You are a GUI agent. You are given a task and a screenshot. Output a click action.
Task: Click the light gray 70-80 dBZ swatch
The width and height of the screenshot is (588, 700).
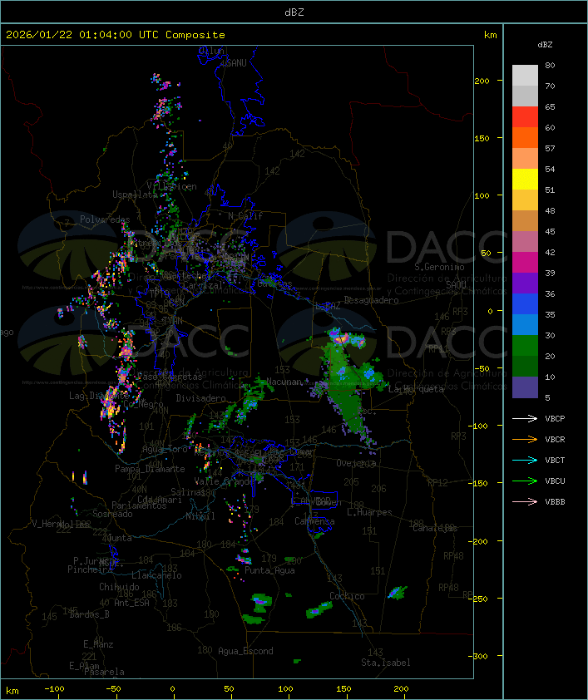[525, 76]
